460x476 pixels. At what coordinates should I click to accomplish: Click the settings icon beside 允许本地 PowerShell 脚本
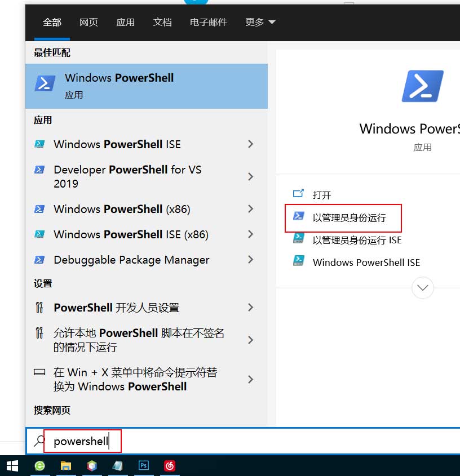tap(39, 333)
